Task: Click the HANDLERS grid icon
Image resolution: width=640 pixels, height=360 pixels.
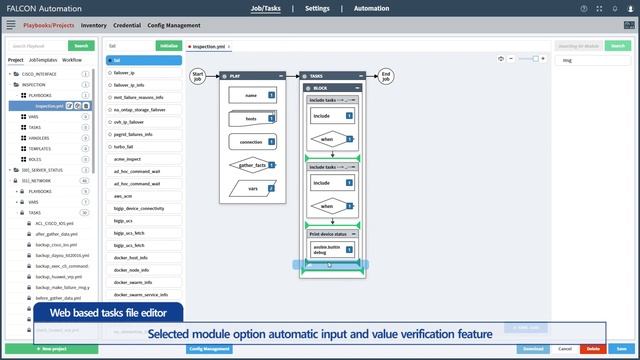Action: [24, 138]
